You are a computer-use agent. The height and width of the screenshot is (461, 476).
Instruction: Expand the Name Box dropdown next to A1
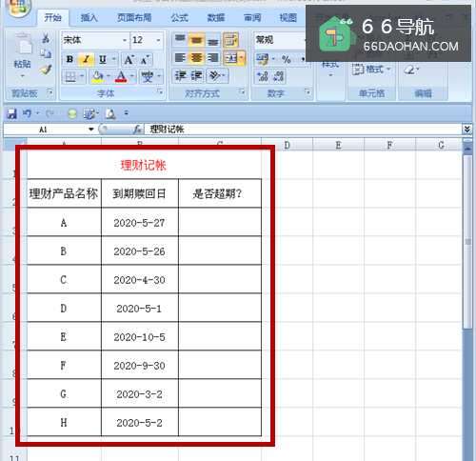point(91,130)
